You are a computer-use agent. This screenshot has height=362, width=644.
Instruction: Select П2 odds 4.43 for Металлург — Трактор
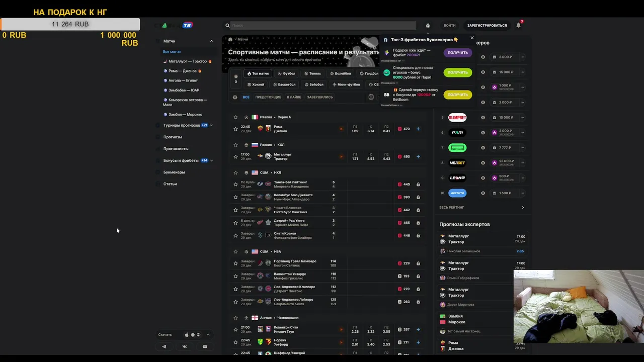click(x=386, y=156)
